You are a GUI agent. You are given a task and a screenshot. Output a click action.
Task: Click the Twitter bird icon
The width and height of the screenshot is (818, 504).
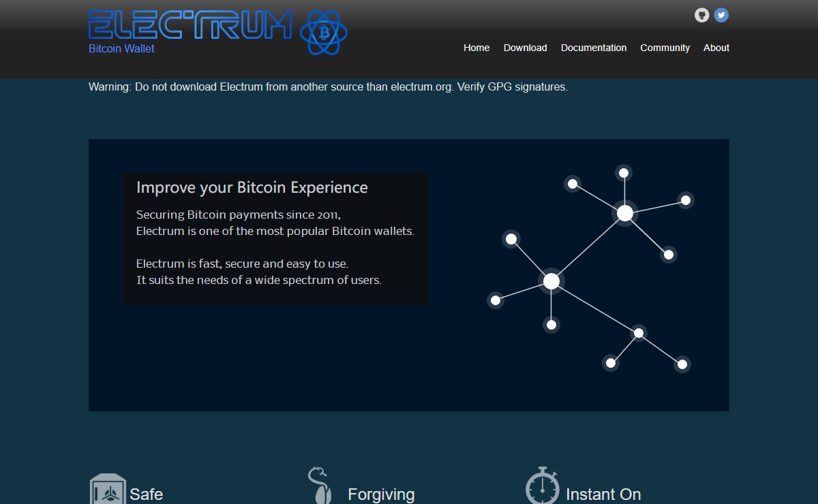pos(721,15)
